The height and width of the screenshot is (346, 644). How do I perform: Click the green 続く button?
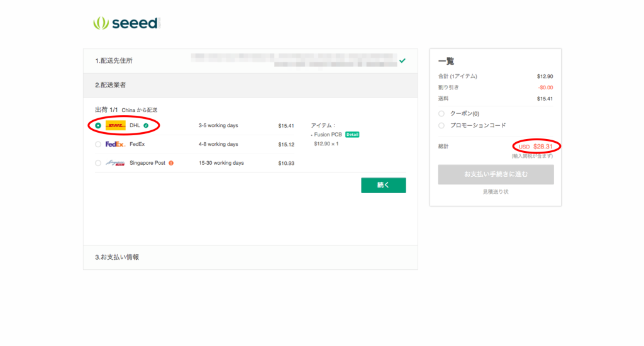pyautogui.click(x=383, y=185)
